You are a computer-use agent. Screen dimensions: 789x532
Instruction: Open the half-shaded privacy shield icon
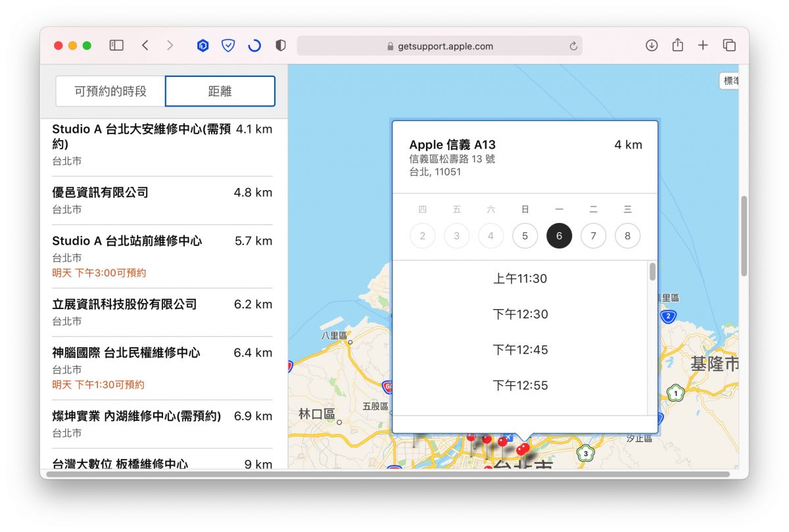click(281, 45)
